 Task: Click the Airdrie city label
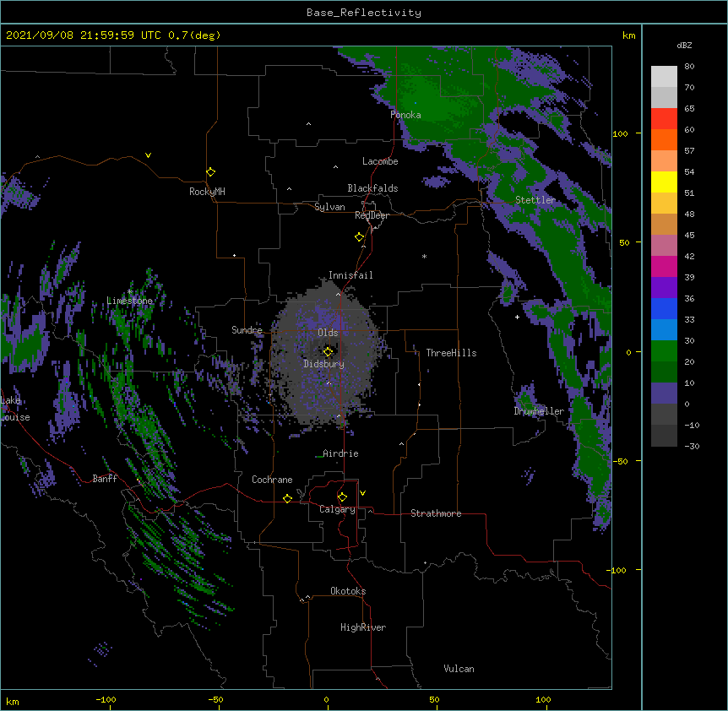[340, 453]
